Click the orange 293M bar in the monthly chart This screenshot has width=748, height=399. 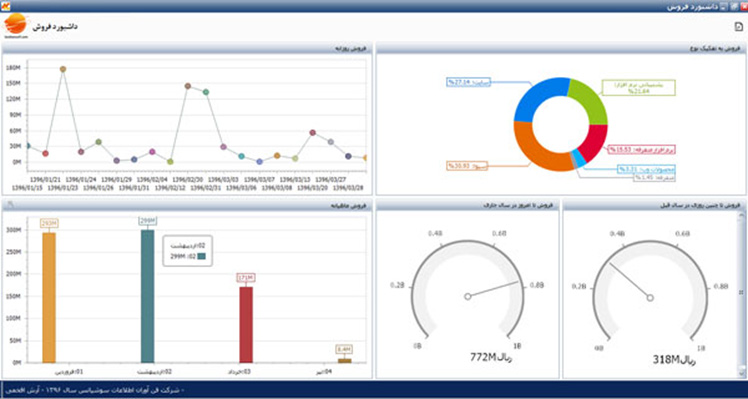(49, 297)
